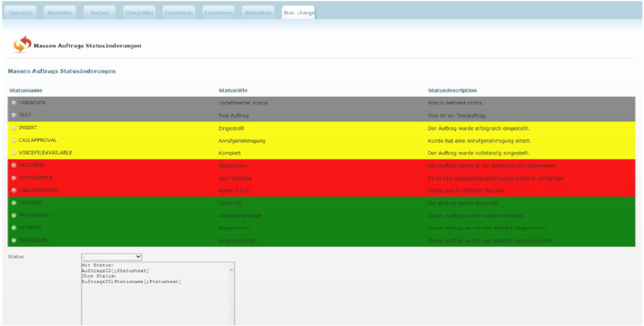Click the red status icon beside DECLINED
644x326 pixels.
point(13,165)
